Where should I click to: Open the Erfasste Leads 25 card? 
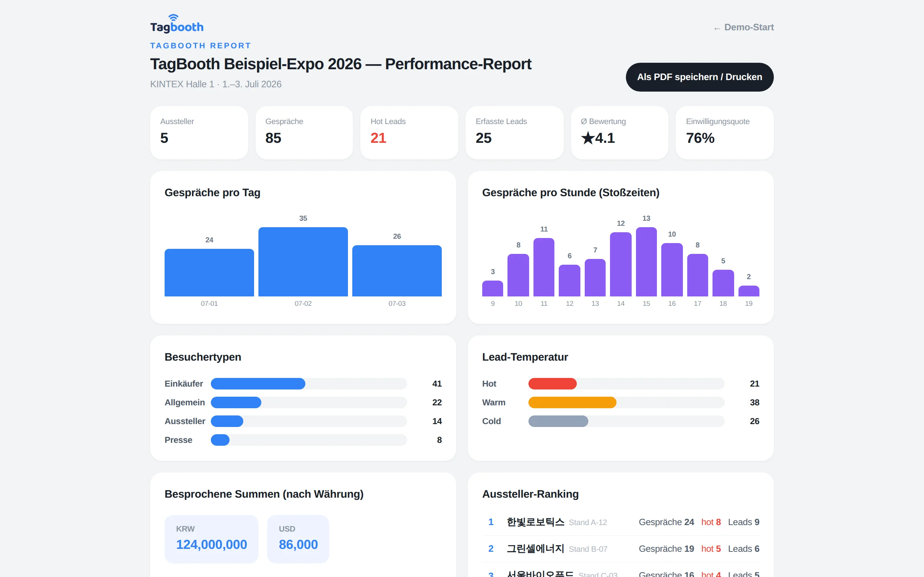515,132
